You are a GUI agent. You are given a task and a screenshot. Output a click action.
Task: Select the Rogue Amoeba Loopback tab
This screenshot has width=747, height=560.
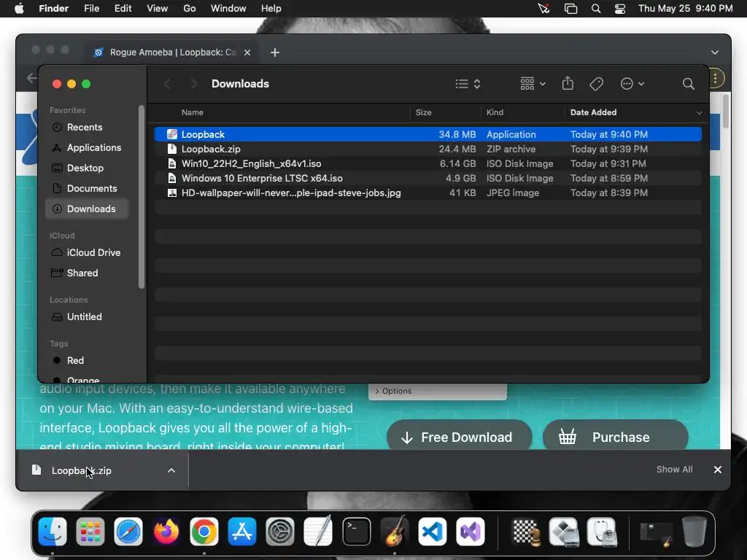point(172,52)
